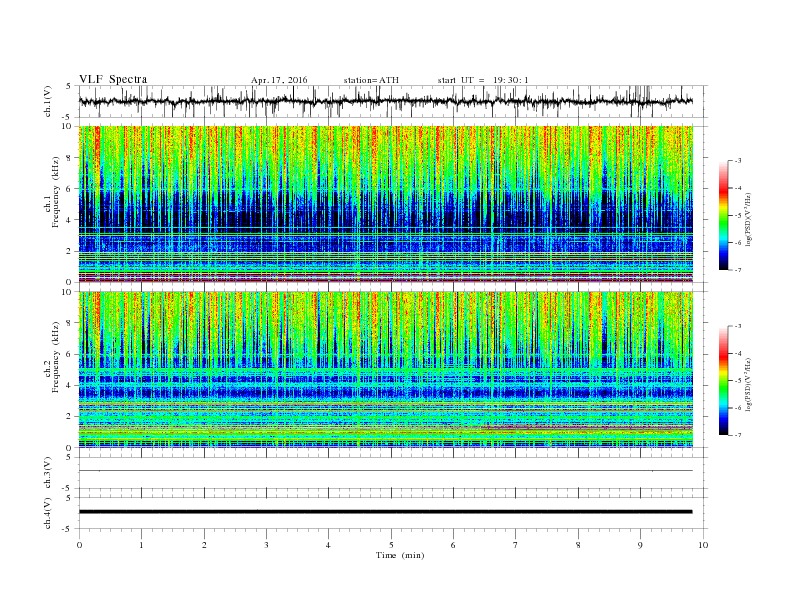The width and height of the screenshot is (792, 612).
Task: Select the ch.1 "Frequency (kHz)" axis label
Action: point(56,192)
